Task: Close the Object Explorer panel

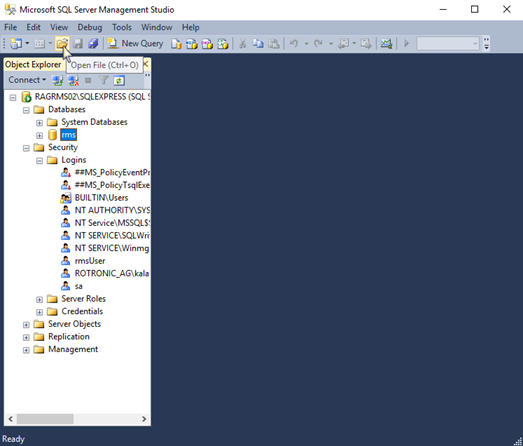Action: tap(146, 63)
